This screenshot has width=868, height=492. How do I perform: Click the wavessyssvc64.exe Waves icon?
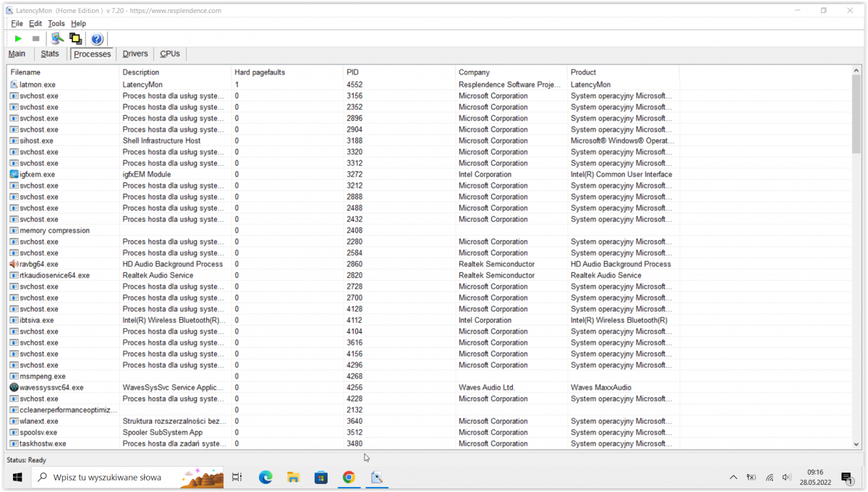pyautogui.click(x=14, y=388)
